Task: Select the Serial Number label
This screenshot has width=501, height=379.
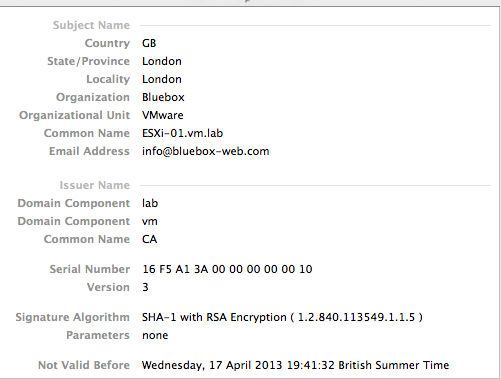Action: 90,269
